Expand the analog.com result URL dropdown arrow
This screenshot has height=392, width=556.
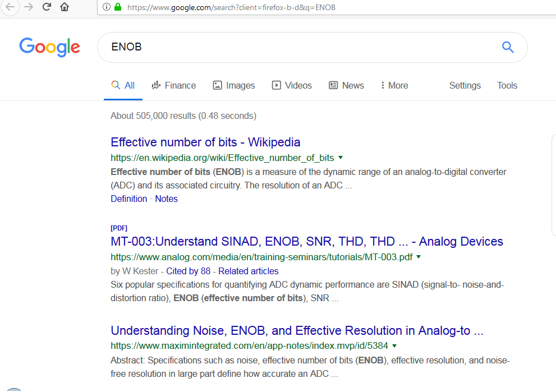tap(419, 257)
